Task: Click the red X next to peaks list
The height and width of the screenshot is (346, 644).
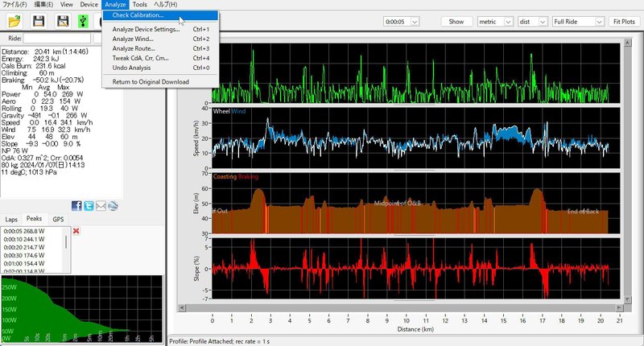Action: 76,231
